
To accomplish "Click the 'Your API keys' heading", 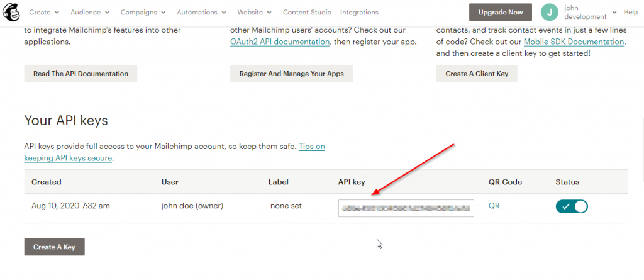I will pos(66,120).
